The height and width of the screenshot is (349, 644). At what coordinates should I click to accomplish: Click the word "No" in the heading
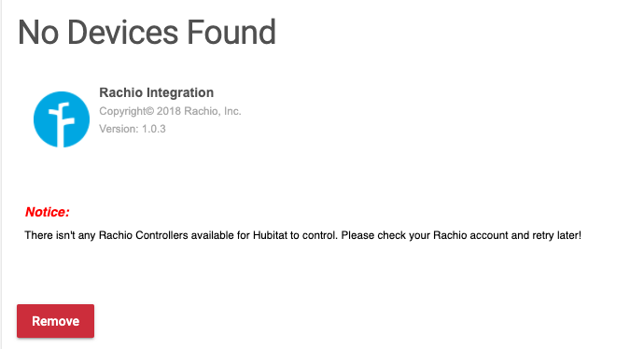click(38, 33)
